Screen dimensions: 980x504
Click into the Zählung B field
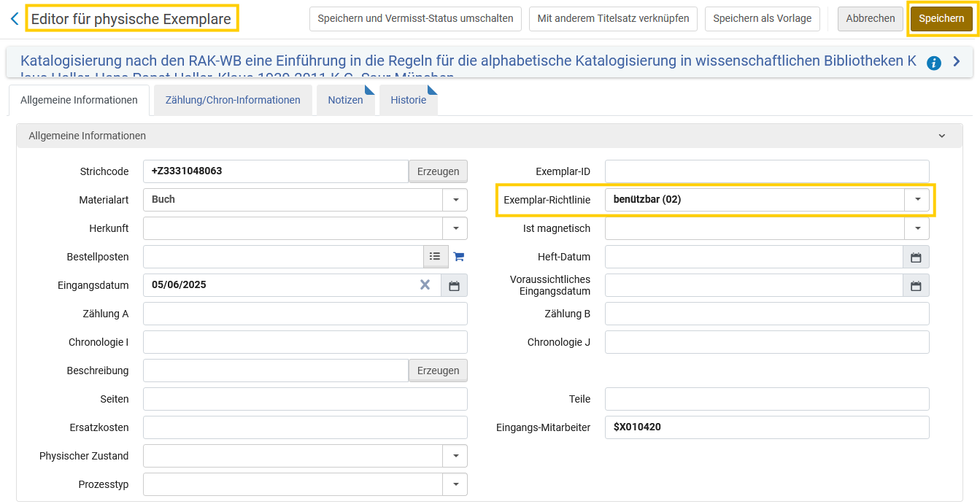[x=767, y=314]
